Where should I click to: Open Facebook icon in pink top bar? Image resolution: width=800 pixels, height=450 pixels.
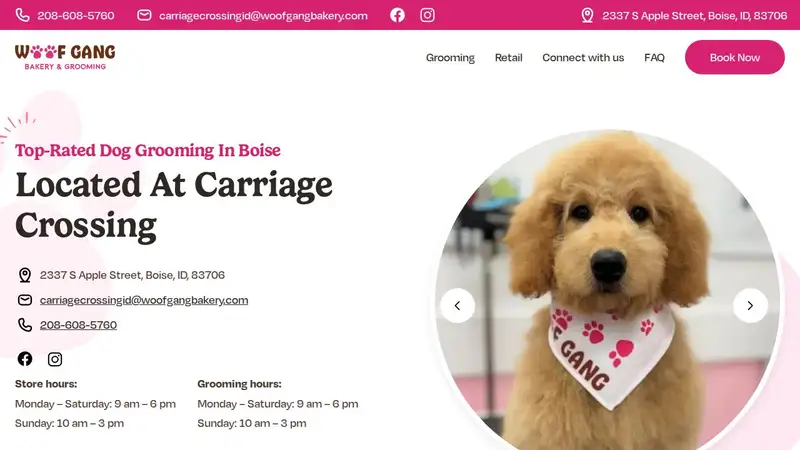tap(397, 15)
